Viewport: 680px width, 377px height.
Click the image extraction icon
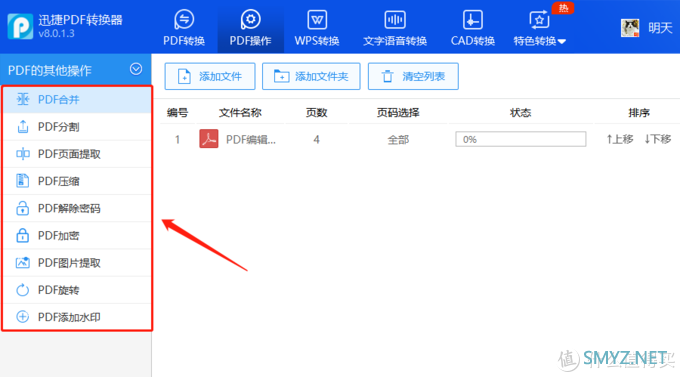point(23,262)
